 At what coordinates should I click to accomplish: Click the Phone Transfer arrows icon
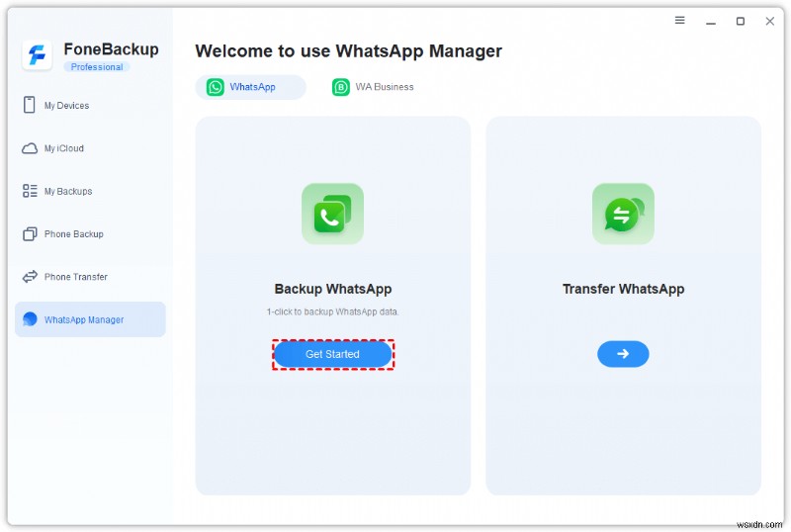coord(30,277)
